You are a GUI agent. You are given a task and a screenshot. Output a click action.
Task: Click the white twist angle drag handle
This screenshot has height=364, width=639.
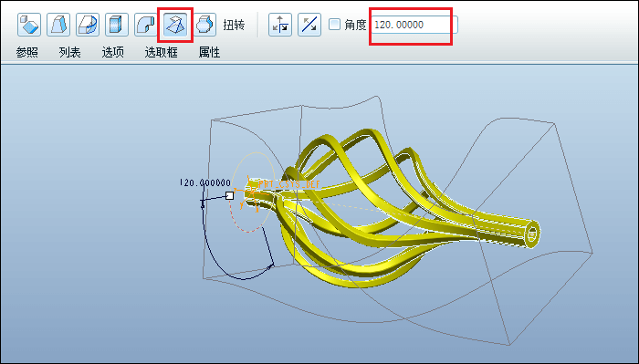click(230, 195)
